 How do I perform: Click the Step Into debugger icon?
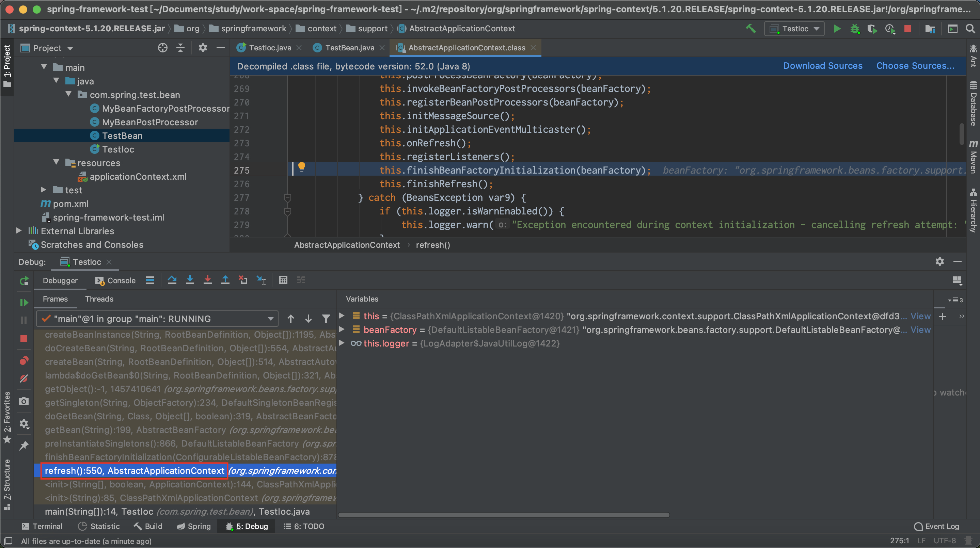click(x=190, y=280)
